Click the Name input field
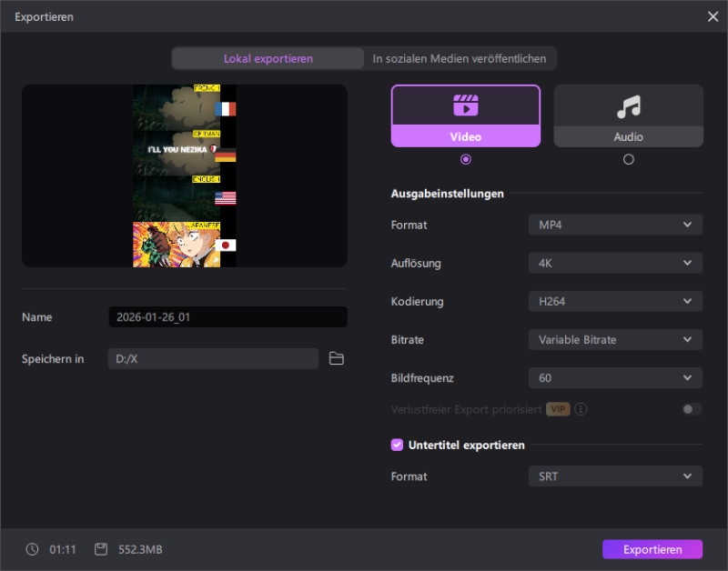 pos(227,317)
